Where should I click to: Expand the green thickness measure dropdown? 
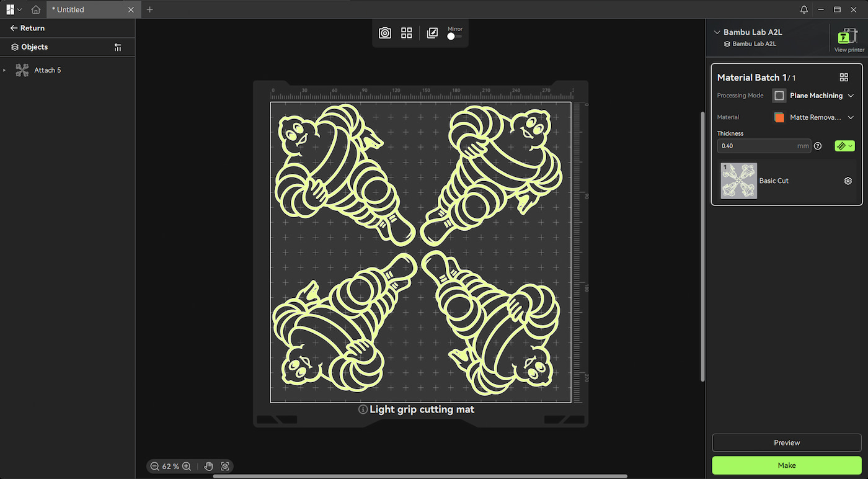click(x=844, y=146)
